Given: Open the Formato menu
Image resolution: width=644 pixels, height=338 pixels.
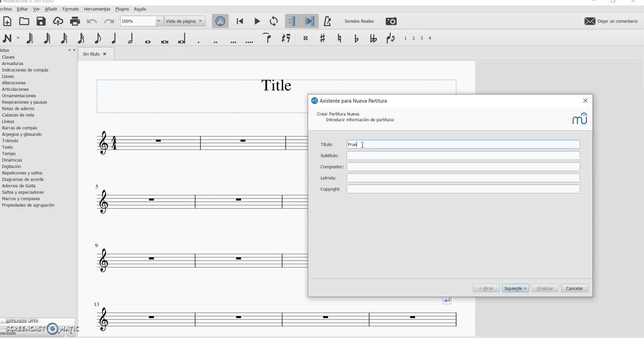Looking at the screenshot, I should pyautogui.click(x=70, y=9).
